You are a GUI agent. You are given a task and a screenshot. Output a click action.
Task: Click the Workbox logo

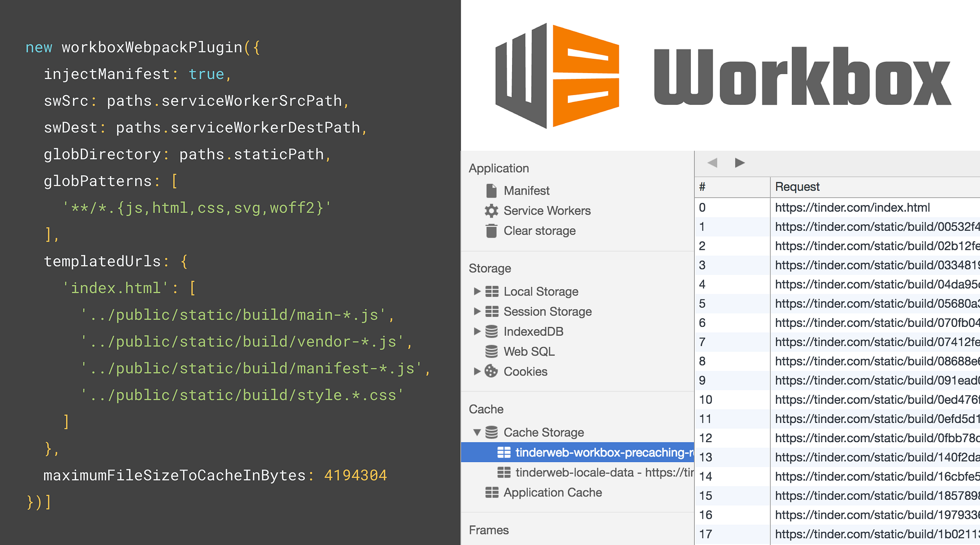558,76
